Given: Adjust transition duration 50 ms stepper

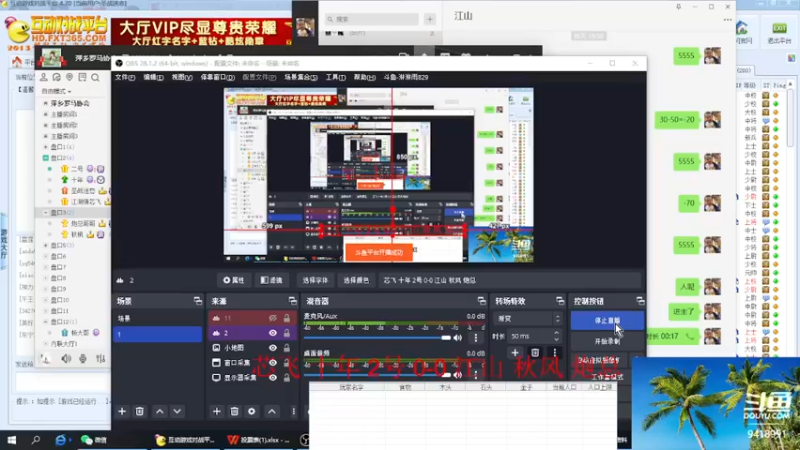Looking at the screenshot, I should [556, 336].
